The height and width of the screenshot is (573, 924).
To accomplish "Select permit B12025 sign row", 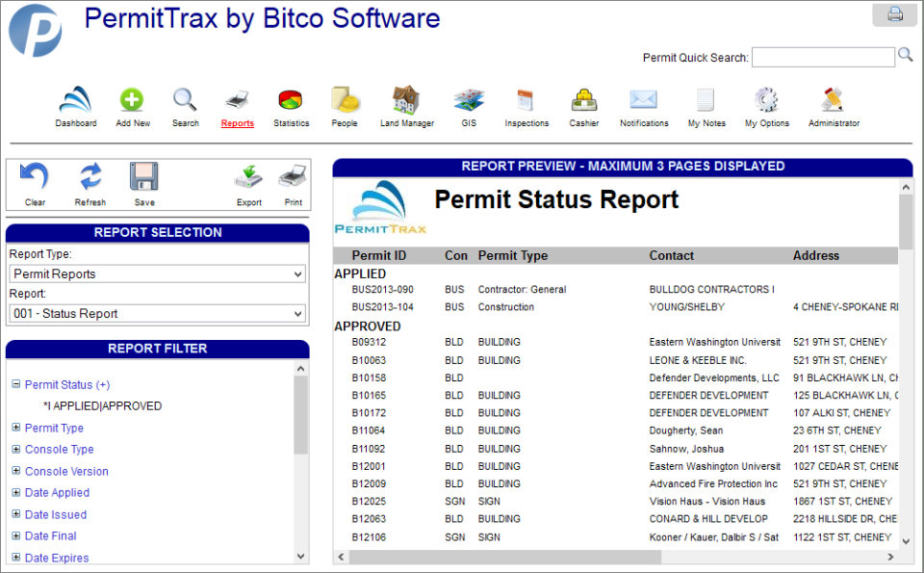I will tap(369, 501).
